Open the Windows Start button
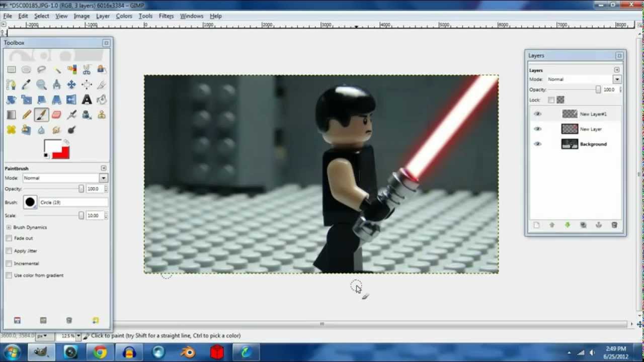This screenshot has width=644, height=362. 11,352
